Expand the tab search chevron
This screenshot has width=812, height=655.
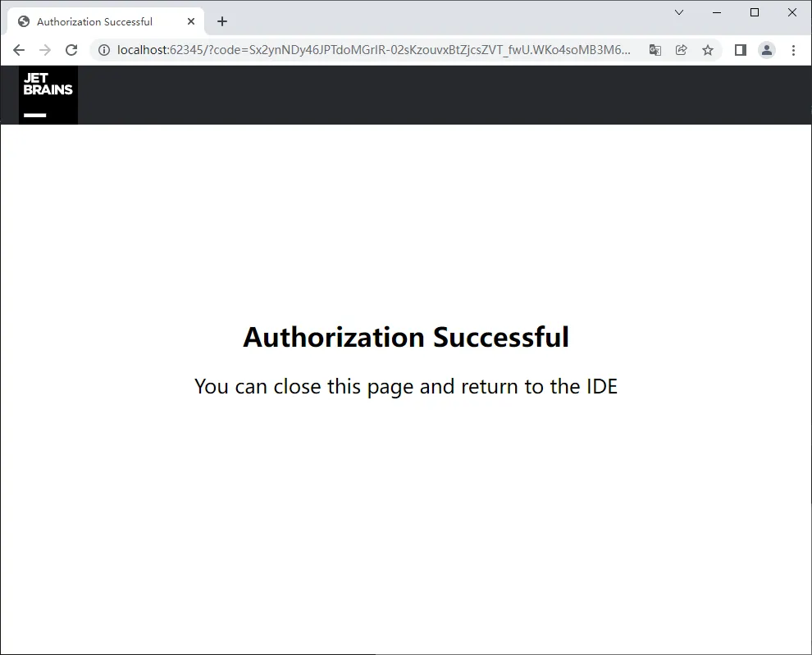pos(679,12)
